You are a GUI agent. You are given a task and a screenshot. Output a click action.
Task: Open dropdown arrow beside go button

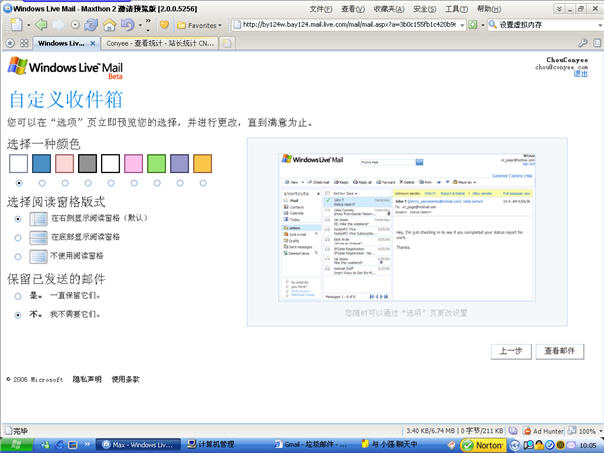[x=482, y=25]
